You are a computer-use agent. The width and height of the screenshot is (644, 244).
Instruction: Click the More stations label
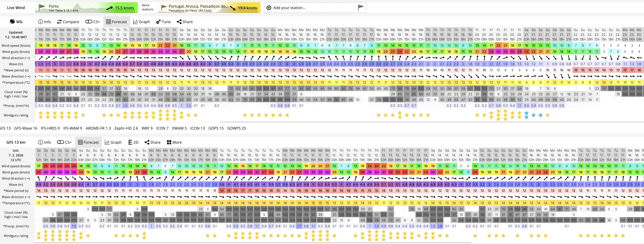[148, 7]
